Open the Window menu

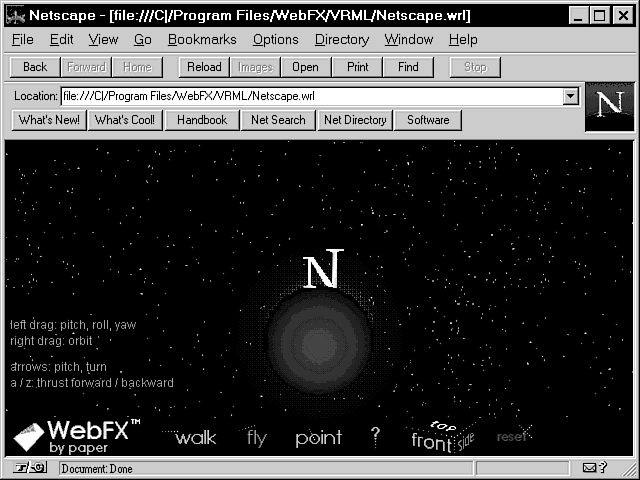(x=409, y=40)
